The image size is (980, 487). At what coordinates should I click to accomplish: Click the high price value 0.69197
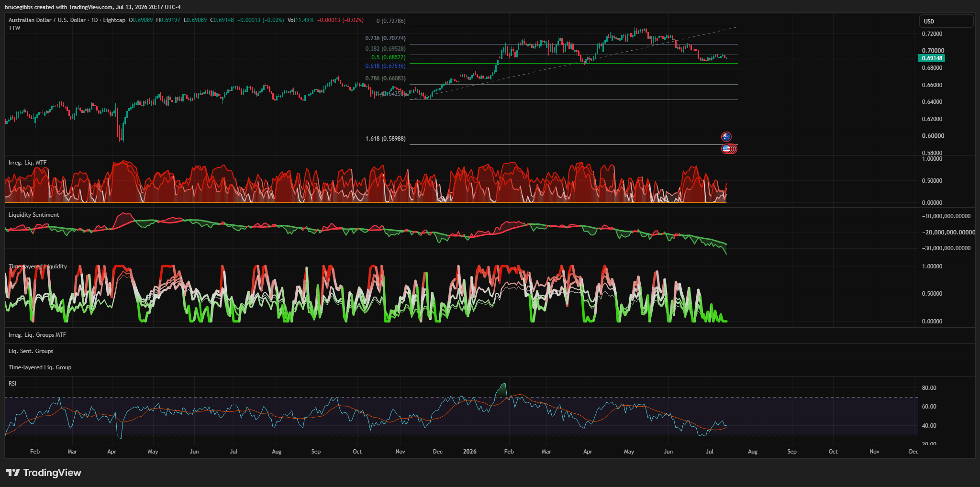point(168,20)
